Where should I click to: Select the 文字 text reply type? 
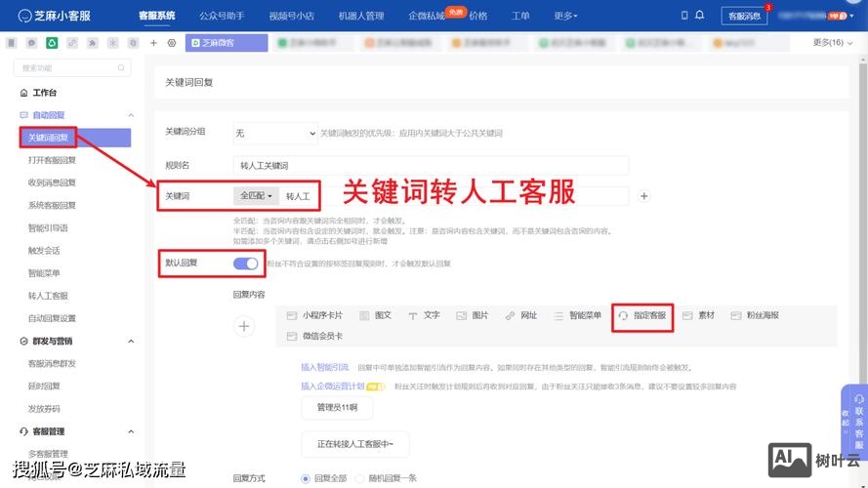coord(424,315)
